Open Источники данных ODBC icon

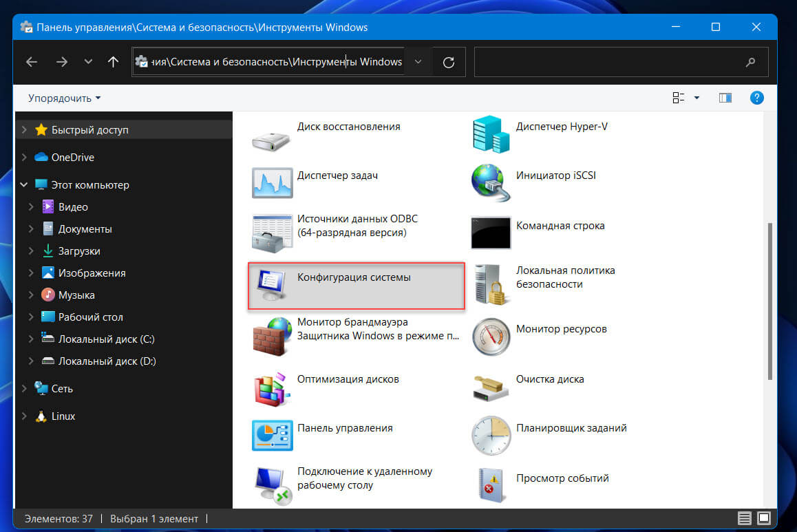tap(272, 234)
